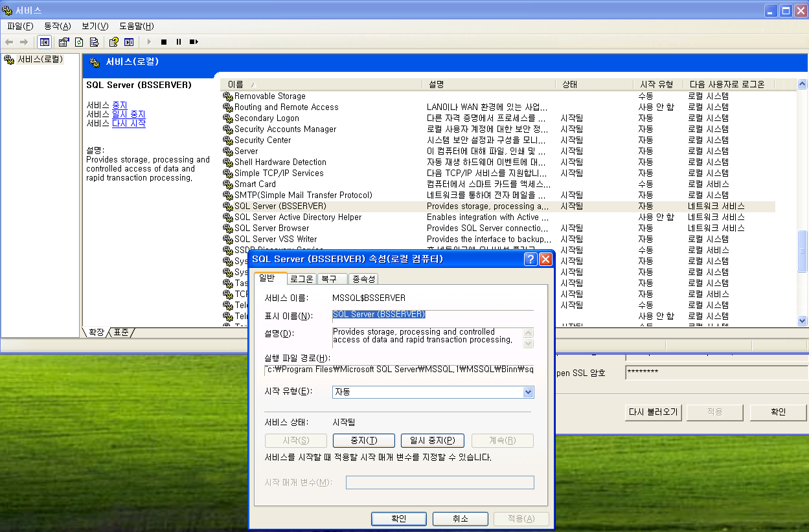Image resolution: width=809 pixels, height=532 pixels.
Task: Sort by 시작 유형 column header
Action: 657,85
